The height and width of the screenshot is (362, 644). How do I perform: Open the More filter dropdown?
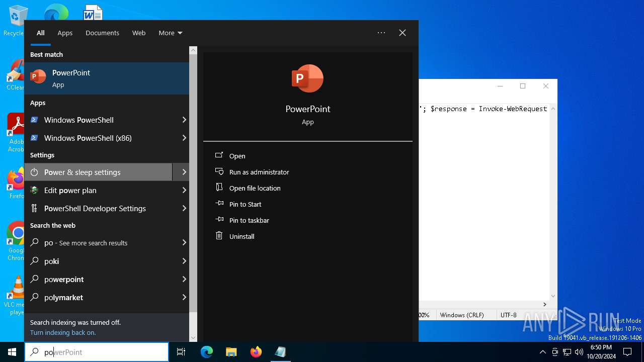coord(171,33)
